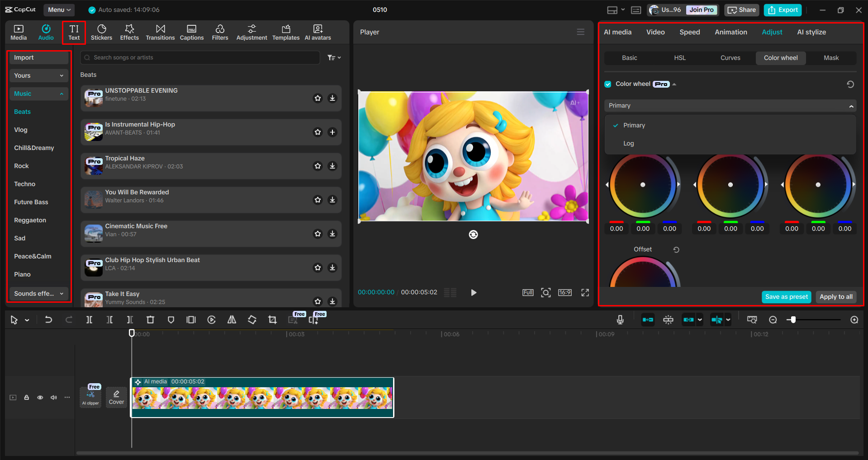Mirror the selected clip

[x=232, y=319]
